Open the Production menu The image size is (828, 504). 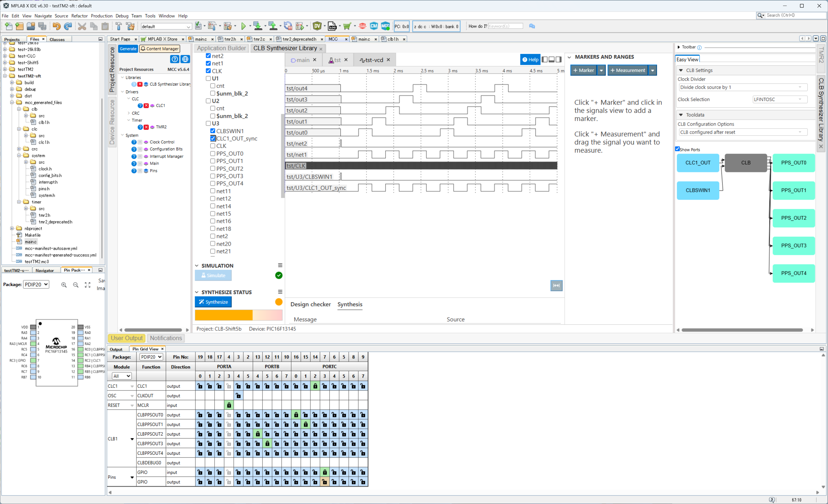click(101, 16)
